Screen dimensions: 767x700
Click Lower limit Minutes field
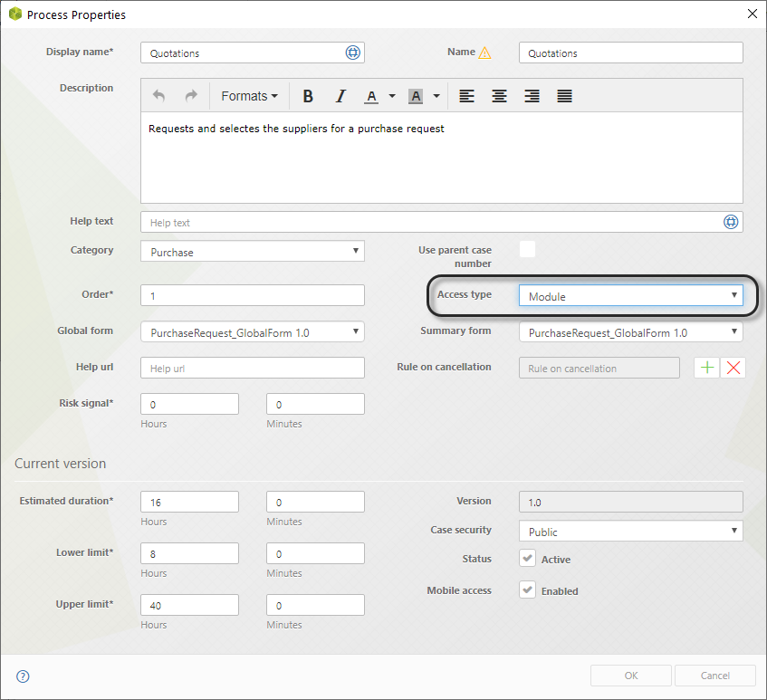pyautogui.click(x=315, y=553)
